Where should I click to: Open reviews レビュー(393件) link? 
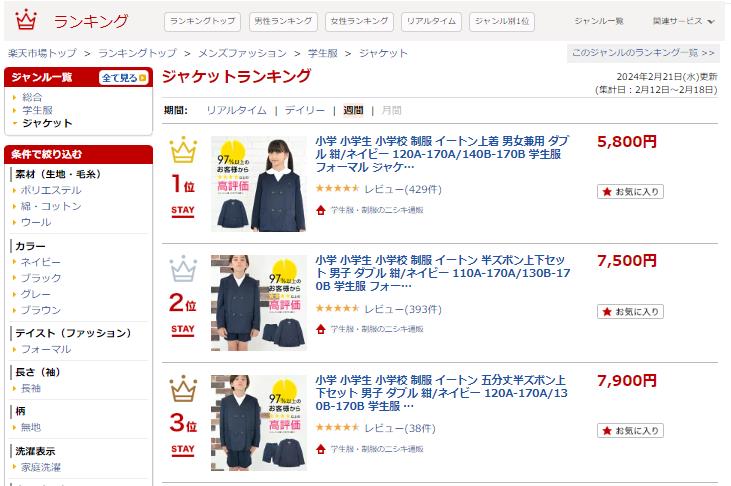click(x=403, y=309)
